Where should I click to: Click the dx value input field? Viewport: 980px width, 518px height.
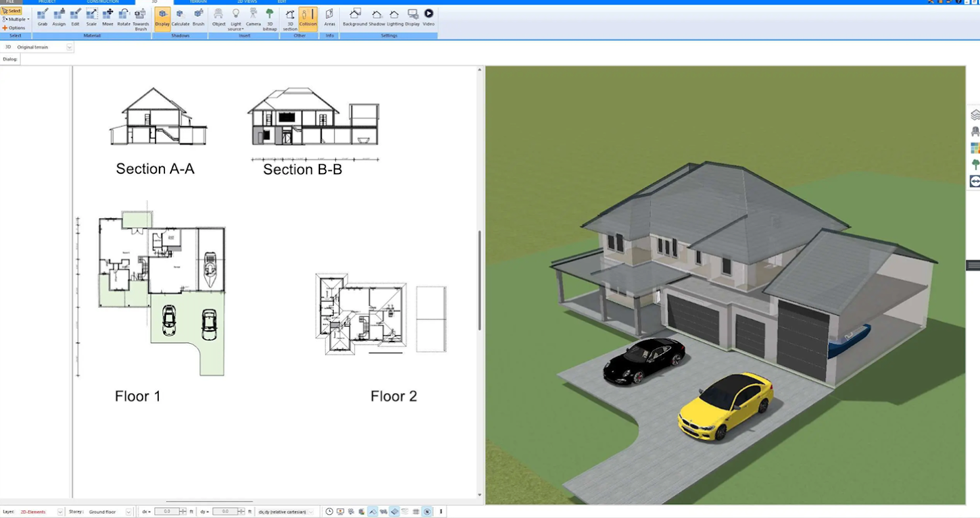(x=167, y=511)
